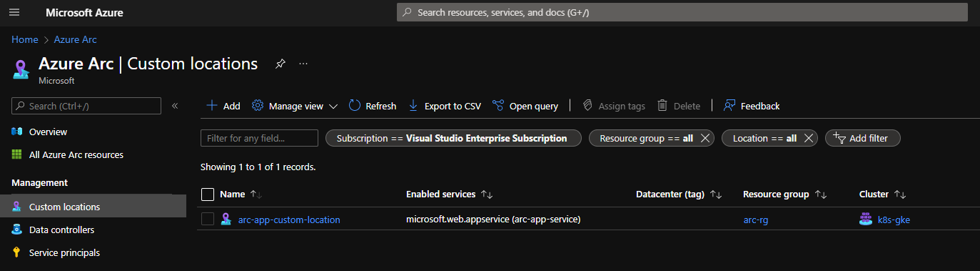The height and width of the screenshot is (271, 980).
Task: Pin the Custom locations blade
Action: pyautogui.click(x=281, y=64)
